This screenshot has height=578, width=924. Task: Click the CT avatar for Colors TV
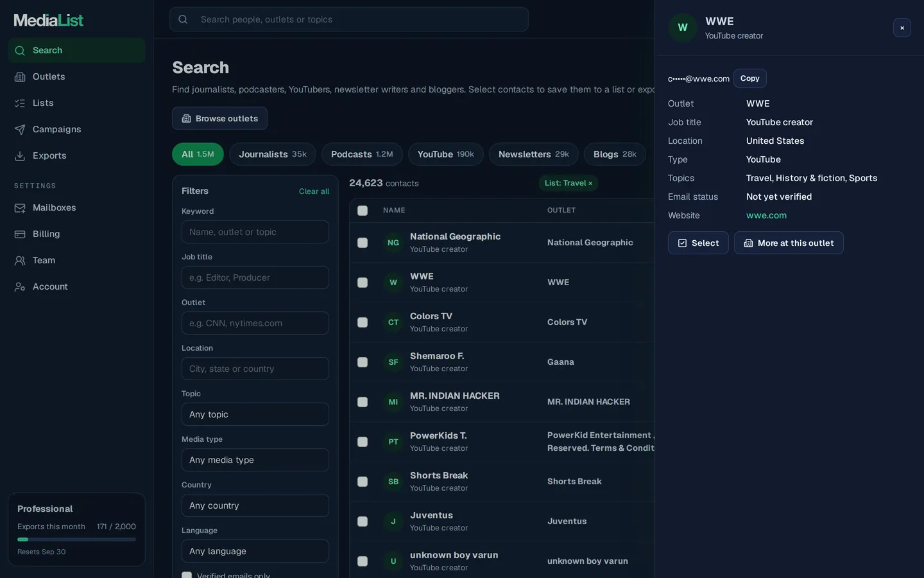pos(393,322)
